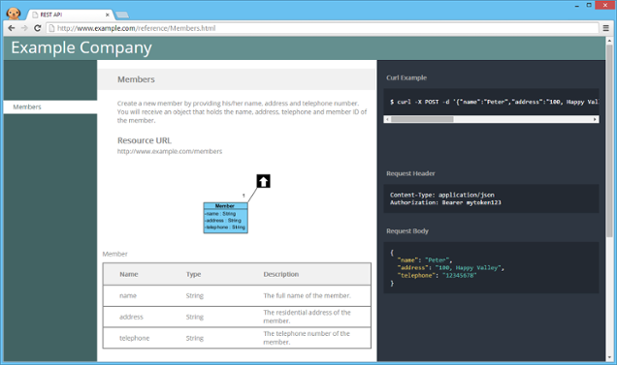Click the "address": "100, Happy Valley" JSON line

tap(451, 268)
